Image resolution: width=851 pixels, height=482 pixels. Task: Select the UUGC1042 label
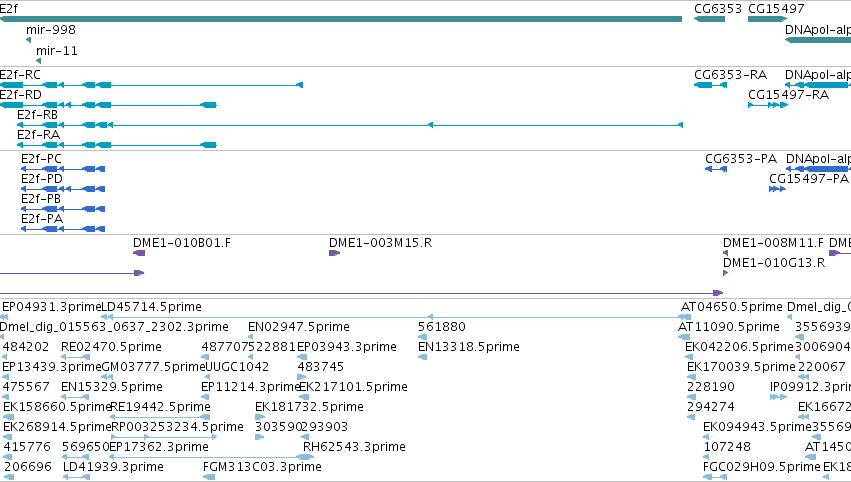click(237, 367)
